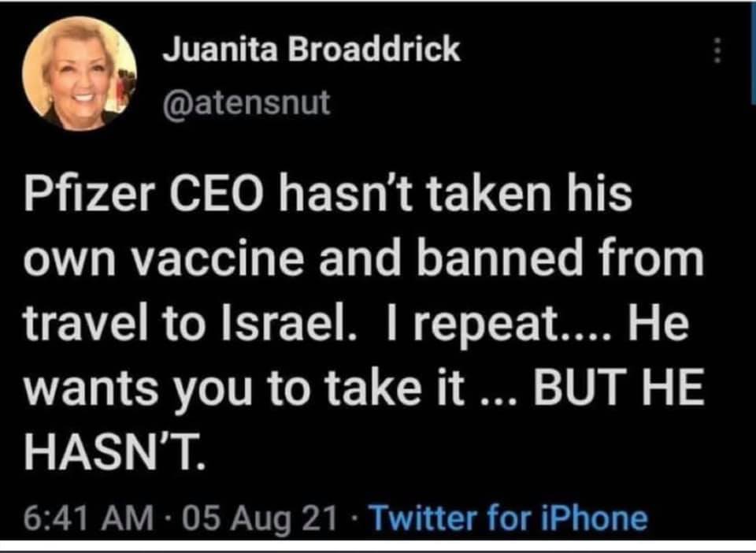This screenshot has width=756, height=553.
Task: Open the Juanita Broaddrick display name link
Action: (x=310, y=50)
